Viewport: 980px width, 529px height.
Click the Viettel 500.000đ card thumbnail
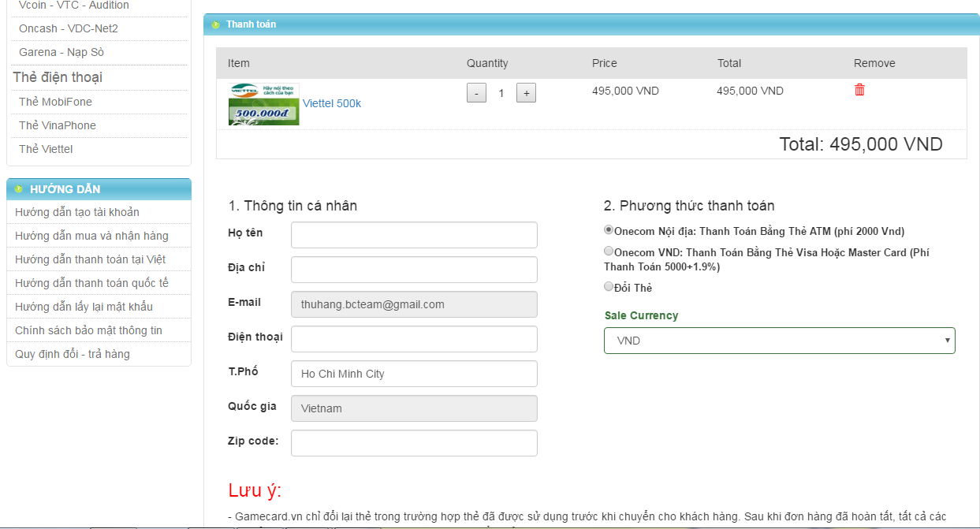coord(264,104)
